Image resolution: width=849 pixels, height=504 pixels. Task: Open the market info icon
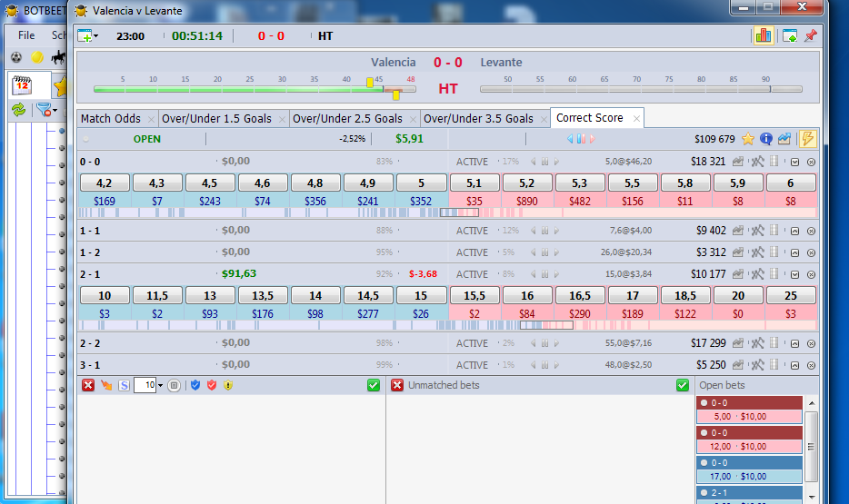(766, 139)
